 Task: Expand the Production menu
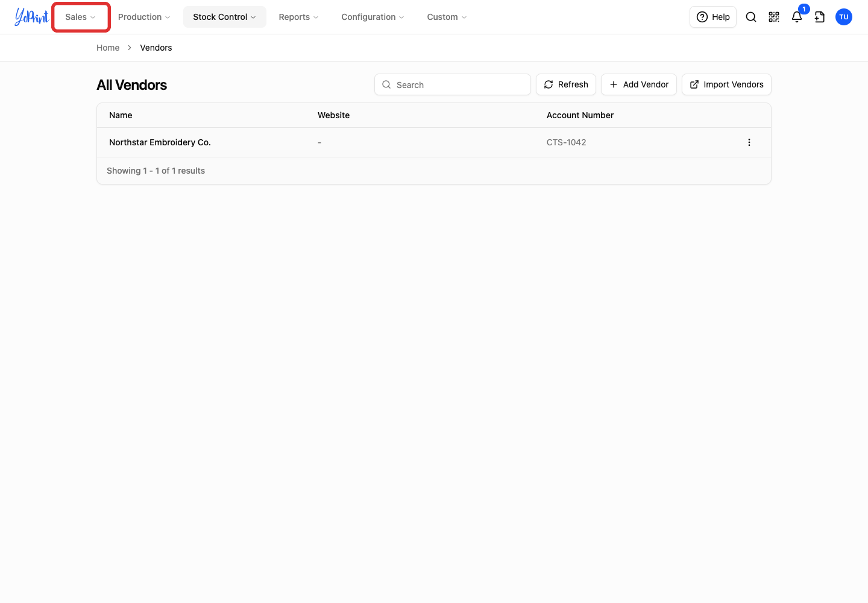point(144,17)
